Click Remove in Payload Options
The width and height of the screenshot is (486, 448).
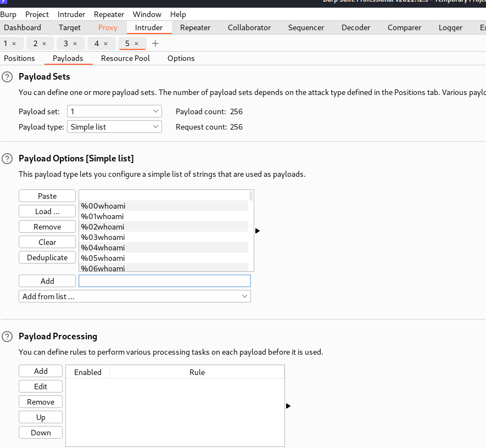coord(47,227)
